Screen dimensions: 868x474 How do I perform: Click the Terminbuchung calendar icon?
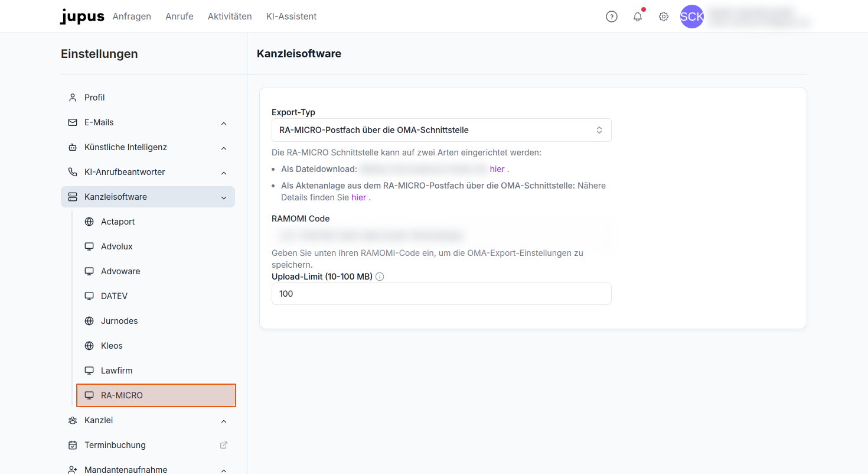pyautogui.click(x=73, y=445)
